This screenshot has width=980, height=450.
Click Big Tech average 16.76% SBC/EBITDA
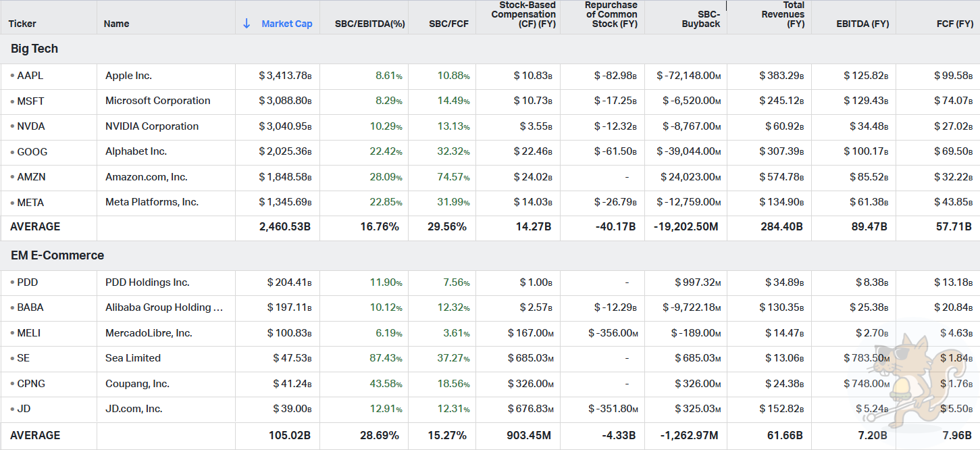pyautogui.click(x=380, y=227)
